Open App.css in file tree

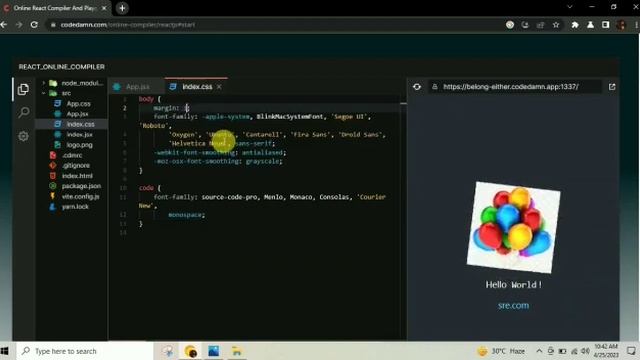pos(78,104)
